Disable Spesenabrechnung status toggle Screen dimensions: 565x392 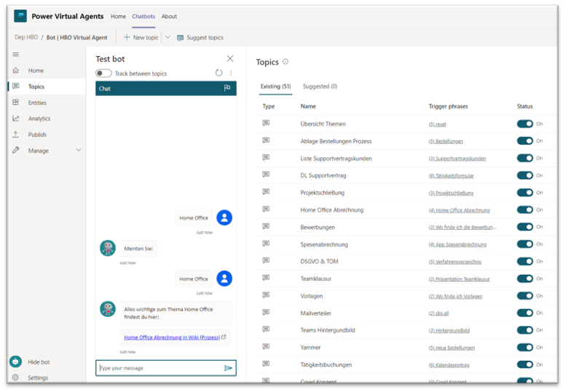click(525, 244)
